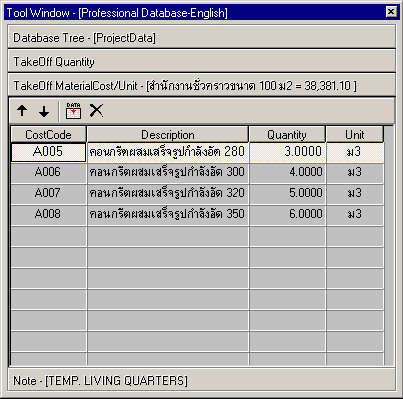The image size is (403, 399).
Task: Open the TakeOff Quantity panel
Action: (201, 62)
